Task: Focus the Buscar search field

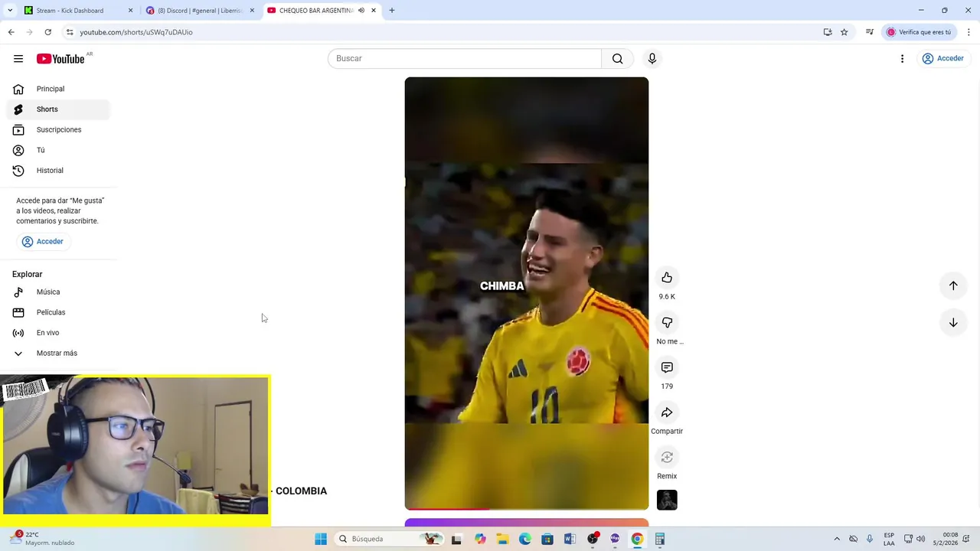Action: tap(465, 59)
